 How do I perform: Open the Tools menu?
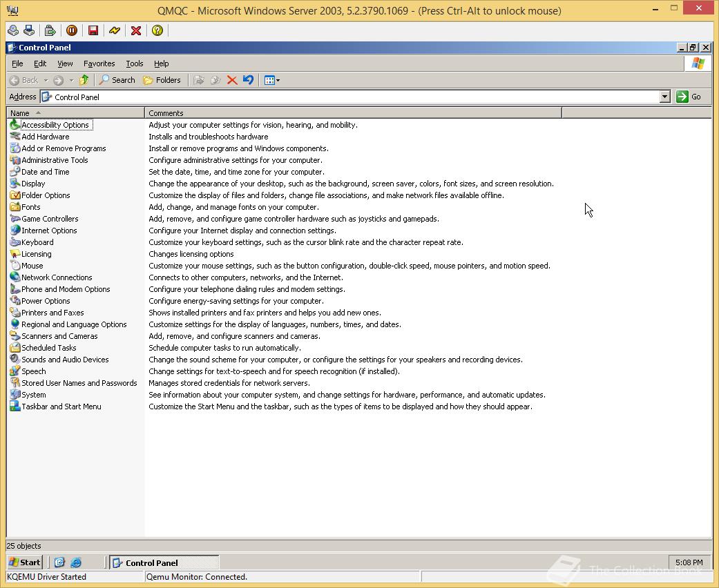point(135,63)
